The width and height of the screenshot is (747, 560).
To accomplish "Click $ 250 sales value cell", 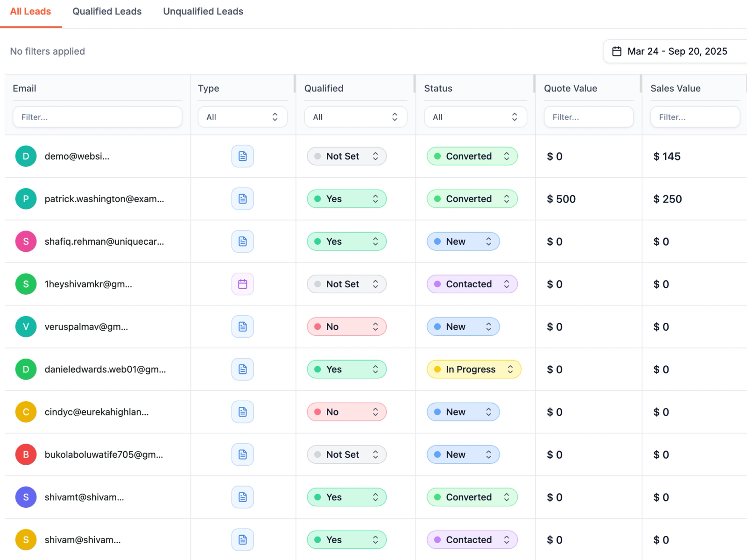I will tap(668, 199).
